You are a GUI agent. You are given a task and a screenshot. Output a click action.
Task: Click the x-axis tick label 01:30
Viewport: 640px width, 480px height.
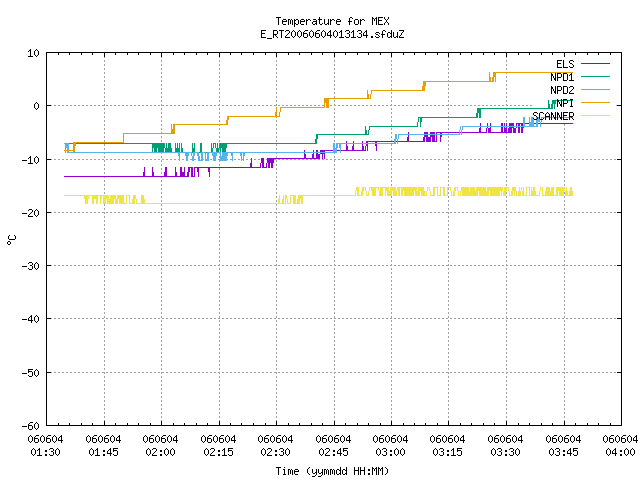pos(46,452)
